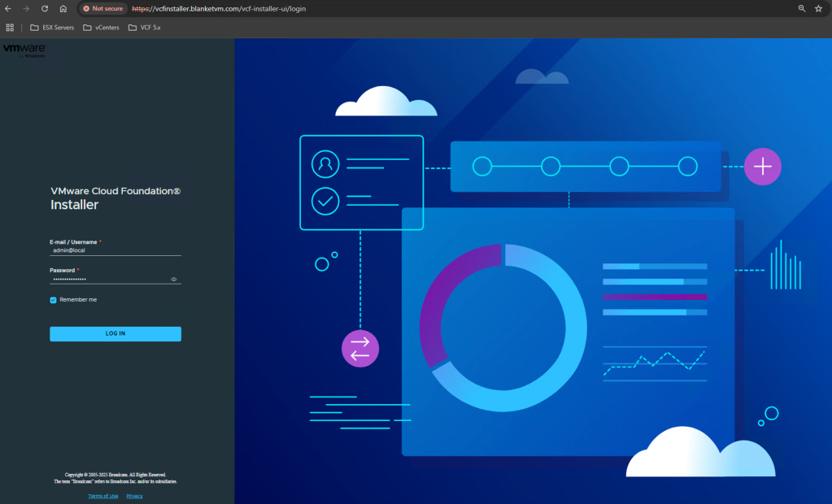Reload the VCF Installer login page
Image resolution: width=832 pixels, height=504 pixels.
coord(45,8)
